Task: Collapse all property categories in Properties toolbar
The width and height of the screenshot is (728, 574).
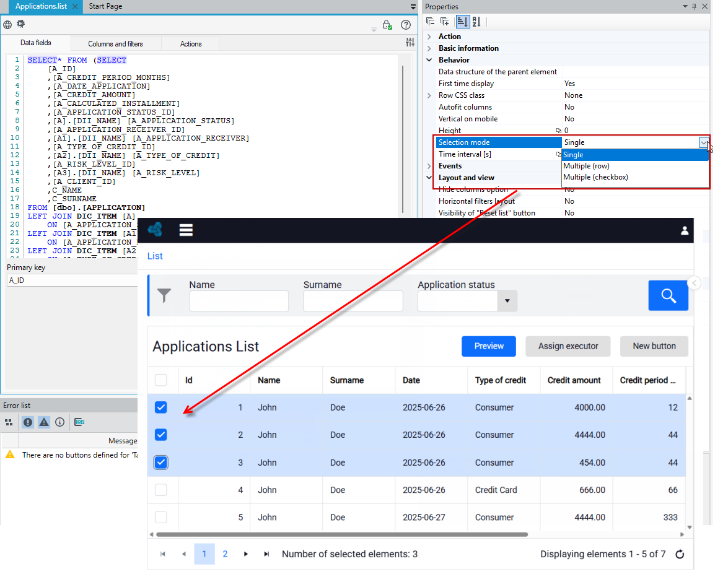Action: point(431,21)
